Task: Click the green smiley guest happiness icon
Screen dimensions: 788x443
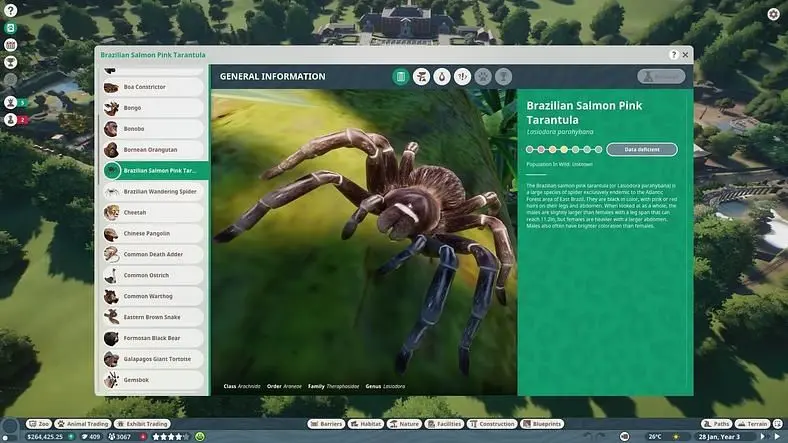Action: coord(200,437)
